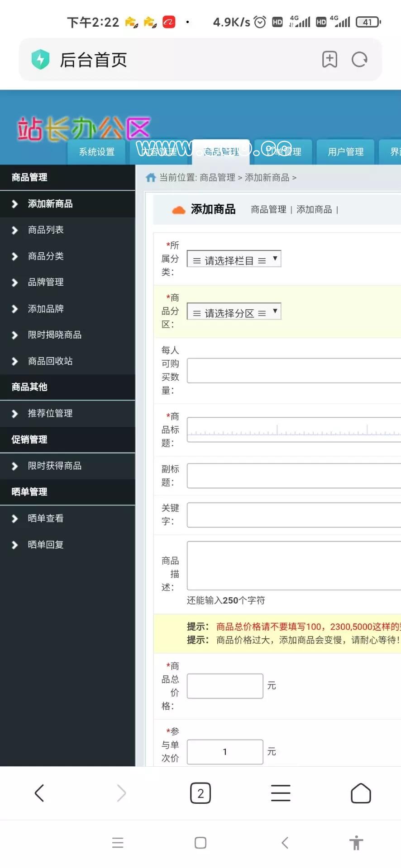
Task: Tap the browser back arrow
Action: 39,793
